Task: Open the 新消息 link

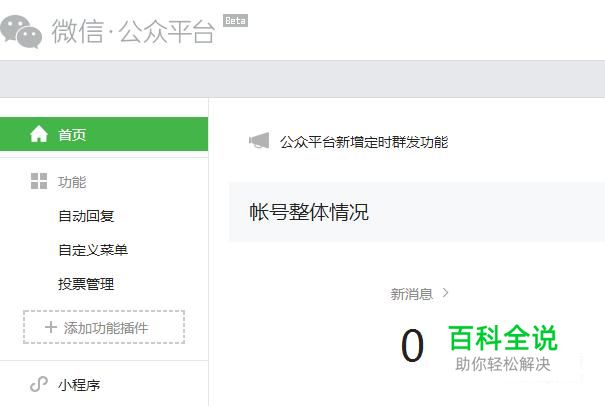Action: click(x=411, y=294)
